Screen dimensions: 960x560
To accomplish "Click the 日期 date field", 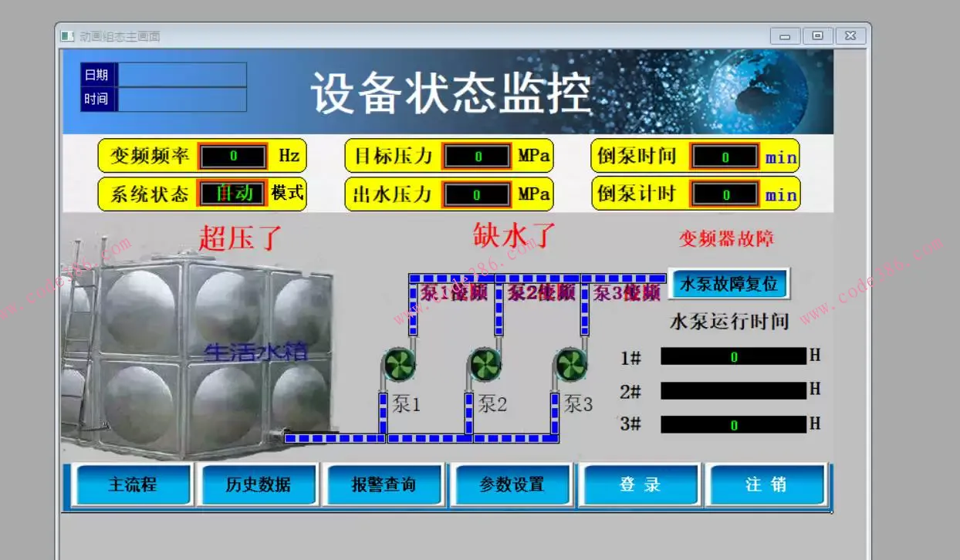I will coord(182,75).
